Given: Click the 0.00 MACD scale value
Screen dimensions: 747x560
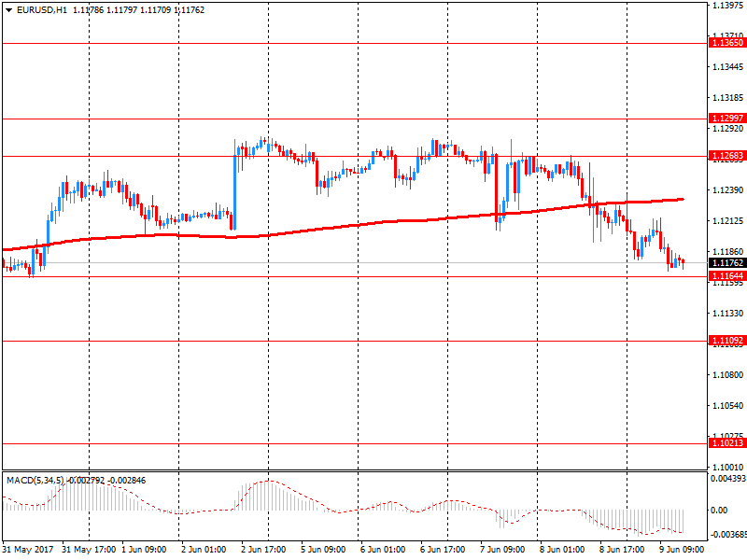Looking at the screenshot, I should coord(719,511).
